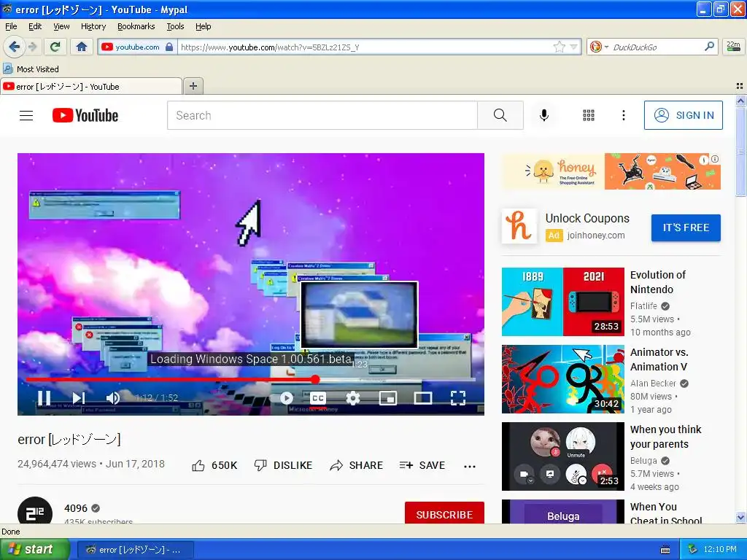The image size is (747, 560).
Task: Reload the page with the refresh icon
Action: 55,47
